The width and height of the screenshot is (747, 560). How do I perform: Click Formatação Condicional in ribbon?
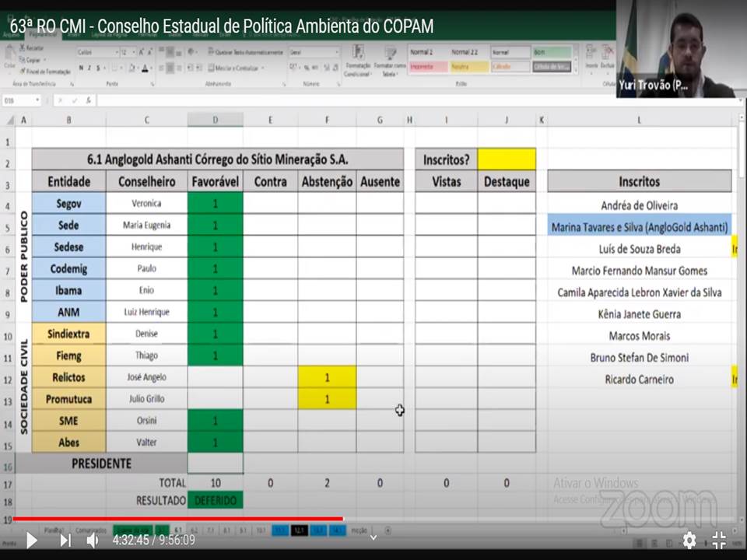click(x=358, y=59)
